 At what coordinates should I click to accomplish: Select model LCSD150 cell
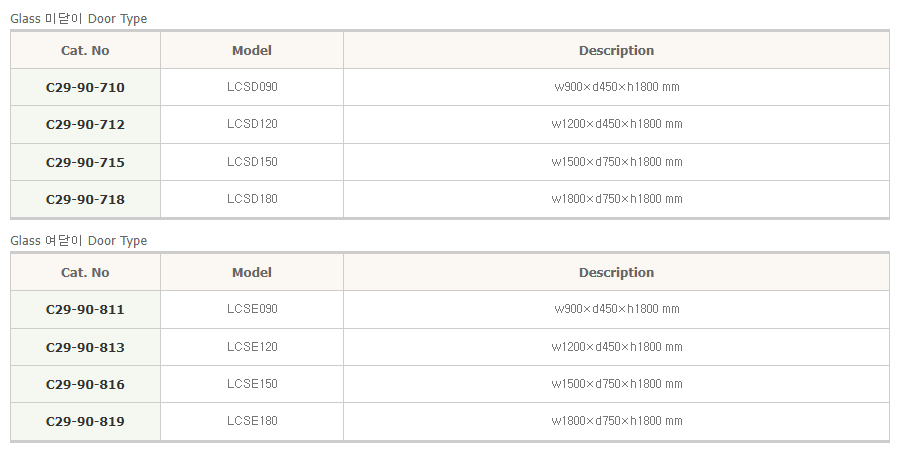(252, 162)
